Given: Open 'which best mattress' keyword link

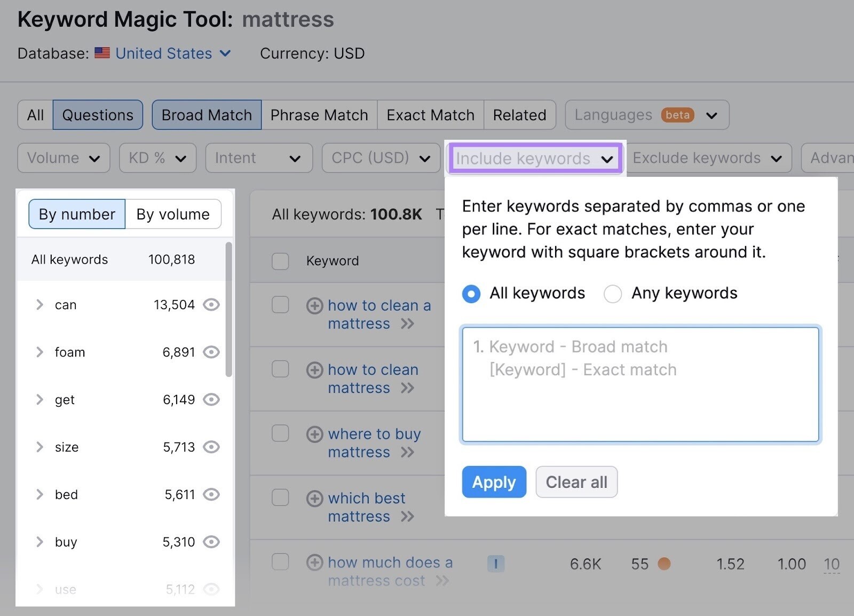Looking at the screenshot, I should tap(367, 507).
